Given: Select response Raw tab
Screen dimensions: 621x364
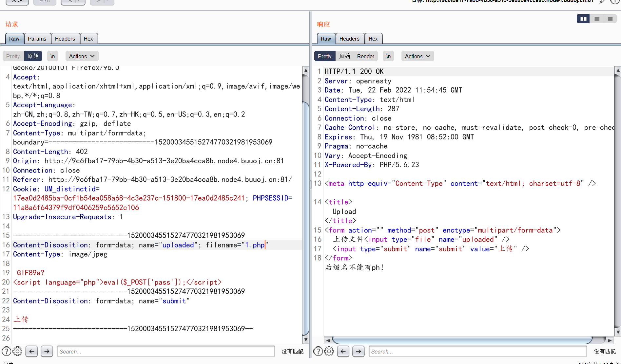Looking at the screenshot, I should coord(326,39).
